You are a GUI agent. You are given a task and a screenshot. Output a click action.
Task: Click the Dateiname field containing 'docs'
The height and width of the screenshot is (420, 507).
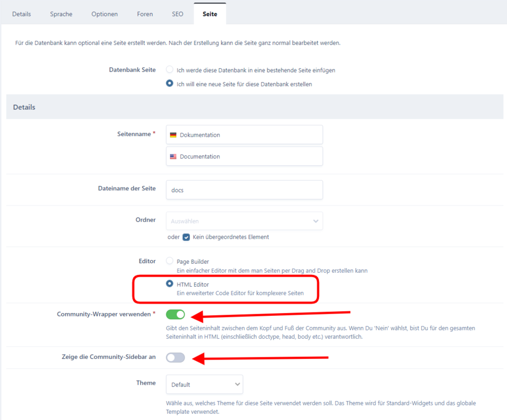(x=244, y=189)
